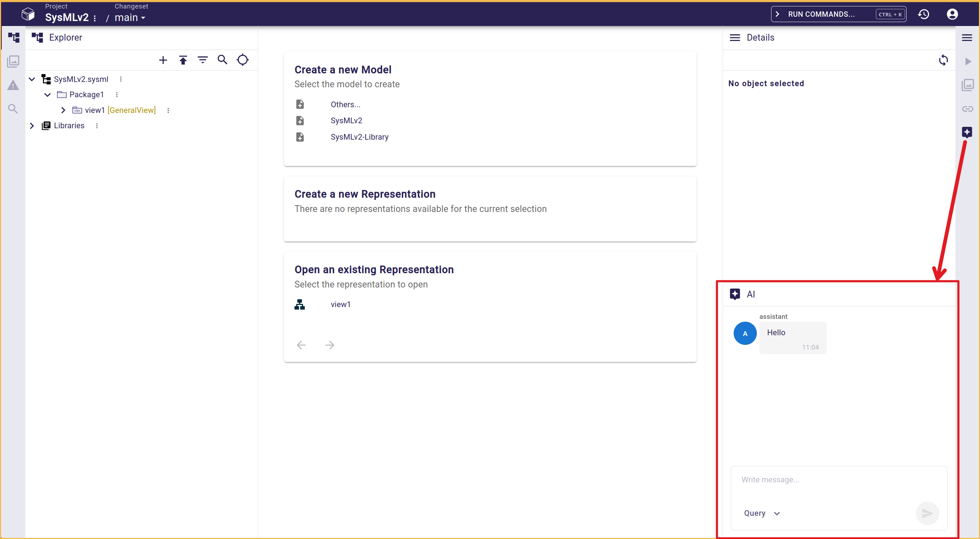The image size is (980, 539).
Task: Select Libraries in the Explorer tree
Action: pos(69,126)
